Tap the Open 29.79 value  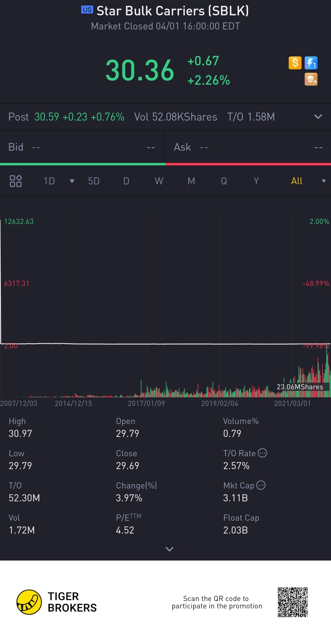(128, 434)
